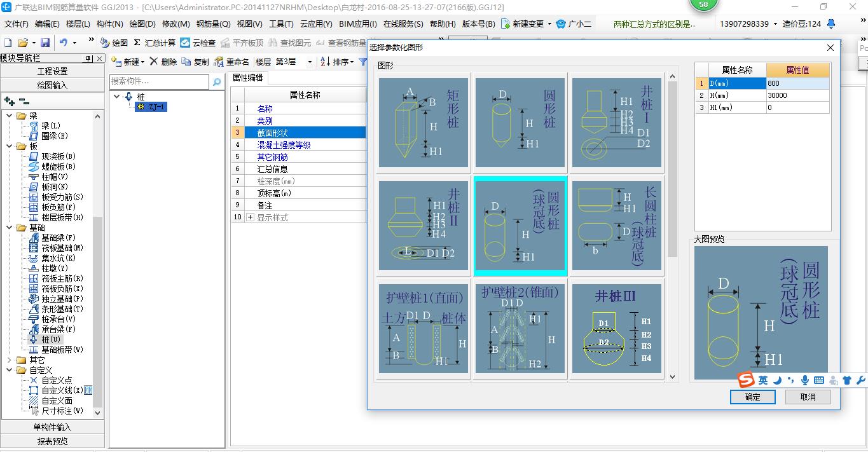Open the 楼层 第3层 floor dropdown
The image size is (868, 452).
310,62
